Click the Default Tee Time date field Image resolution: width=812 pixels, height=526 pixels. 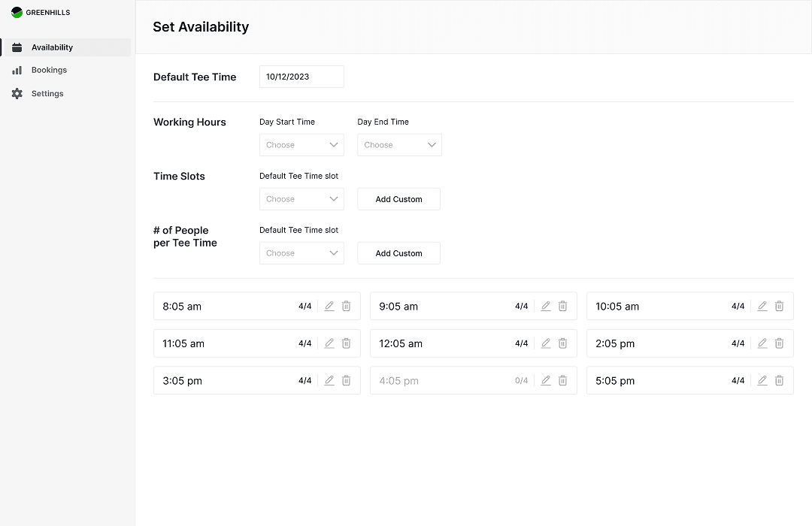click(301, 77)
